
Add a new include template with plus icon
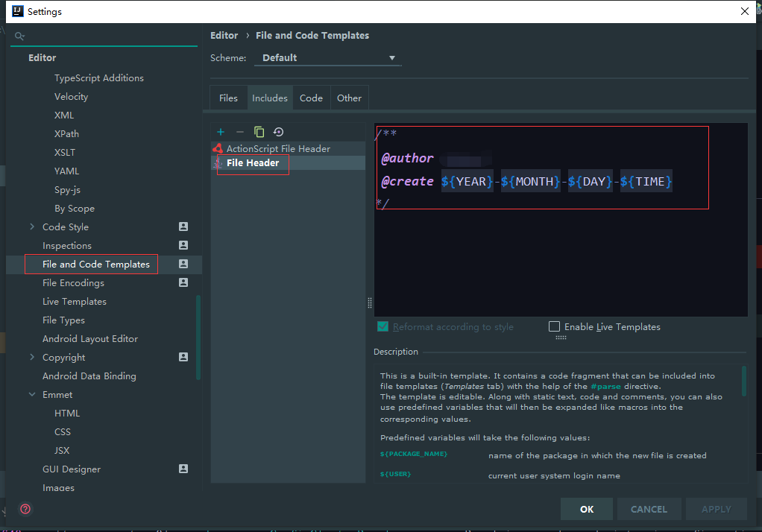pyautogui.click(x=221, y=132)
